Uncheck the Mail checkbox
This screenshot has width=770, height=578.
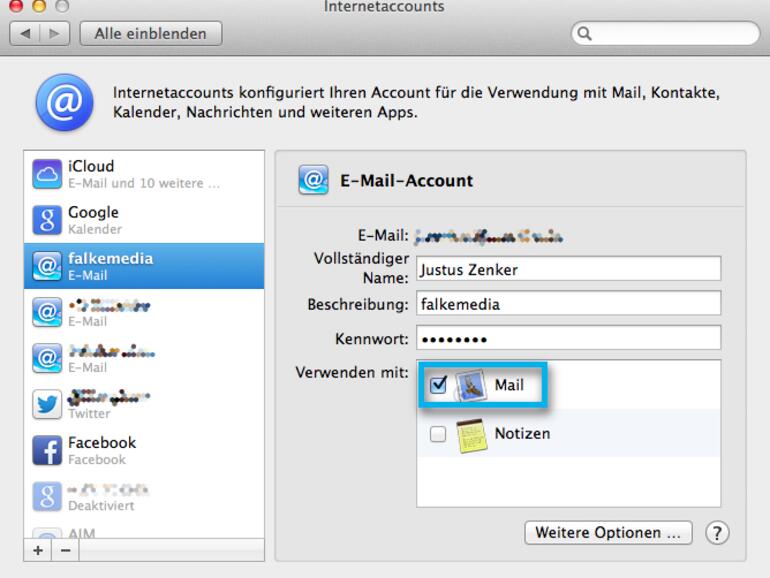438,385
